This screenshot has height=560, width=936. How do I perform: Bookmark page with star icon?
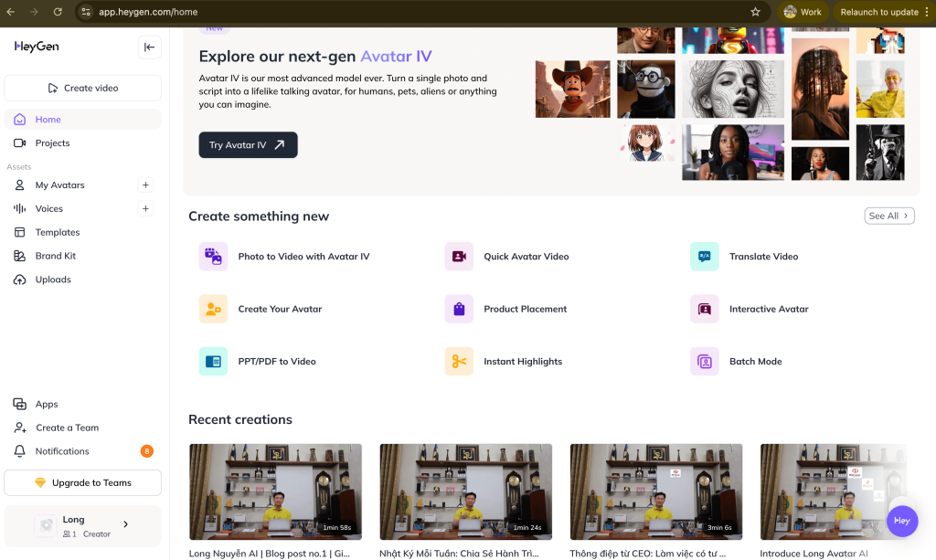tap(755, 12)
